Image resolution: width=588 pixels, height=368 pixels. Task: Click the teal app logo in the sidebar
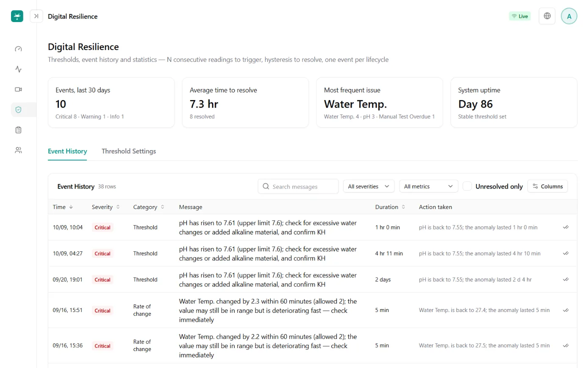tap(17, 16)
